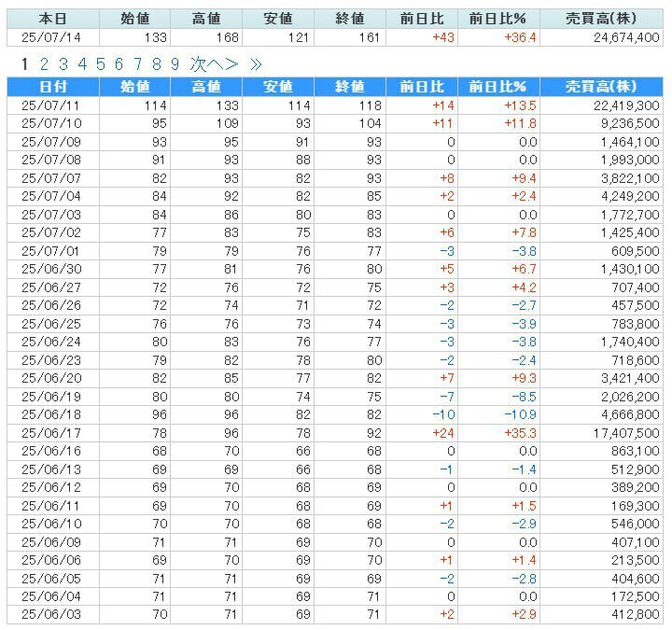Click the +35.3 percent change cell
Image resolution: width=672 pixels, height=630 pixels.
520,433
